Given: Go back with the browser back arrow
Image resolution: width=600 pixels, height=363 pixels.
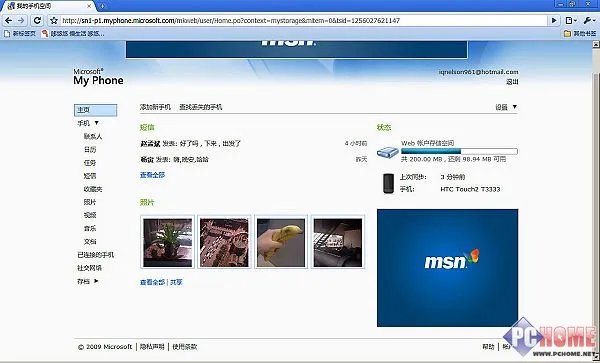Looking at the screenshot, I should [x=9, y=20].
